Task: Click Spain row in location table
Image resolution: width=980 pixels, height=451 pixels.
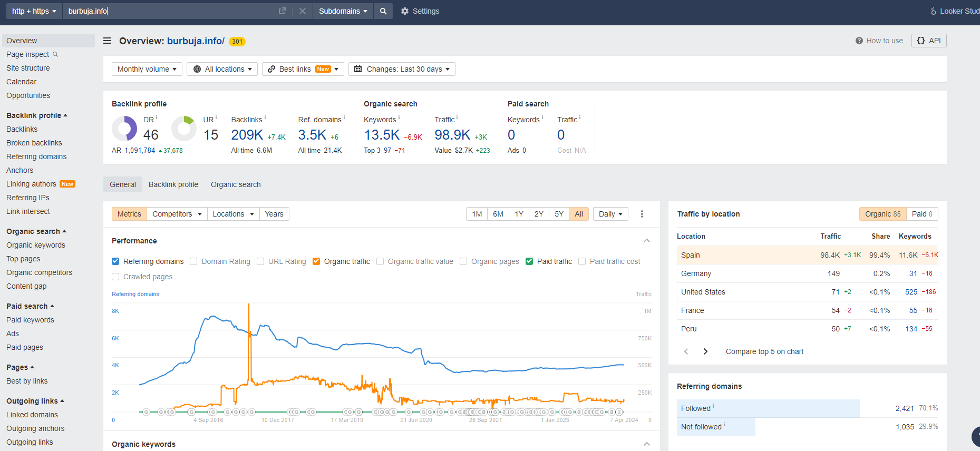Action: click(x=807, y=255)
